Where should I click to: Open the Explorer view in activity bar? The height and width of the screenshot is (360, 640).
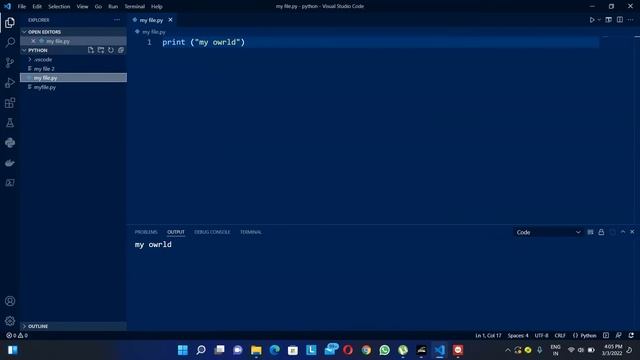pyautogui.click(x=10, y=22)
